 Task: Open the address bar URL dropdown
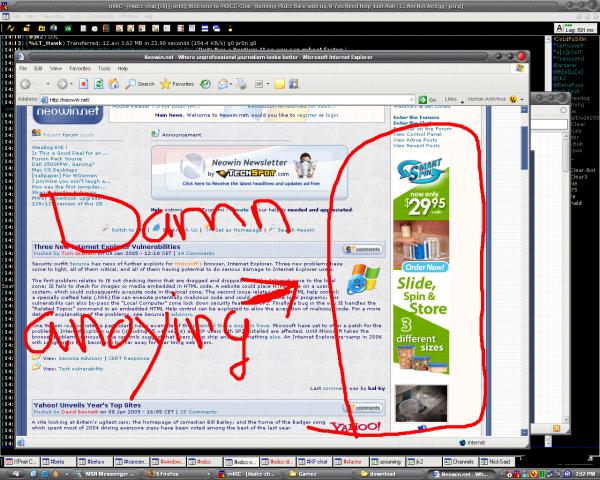pos(411,100)
